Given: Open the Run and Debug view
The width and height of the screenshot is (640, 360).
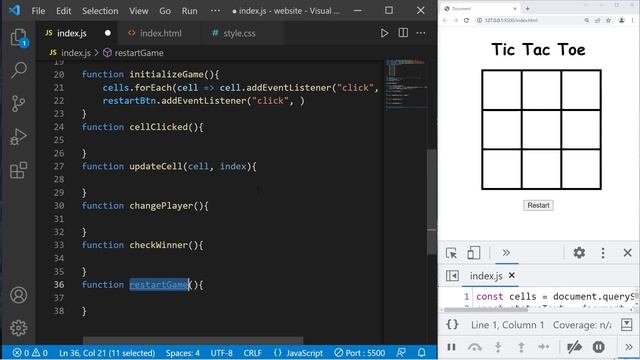Looking at the screenshot, I should point(18,136).
